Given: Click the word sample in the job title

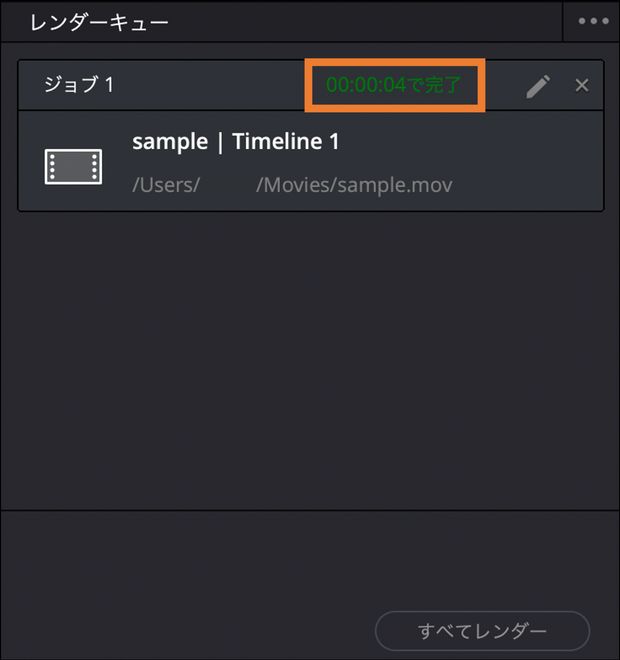Looking at the screenshot, I should 170,142.
